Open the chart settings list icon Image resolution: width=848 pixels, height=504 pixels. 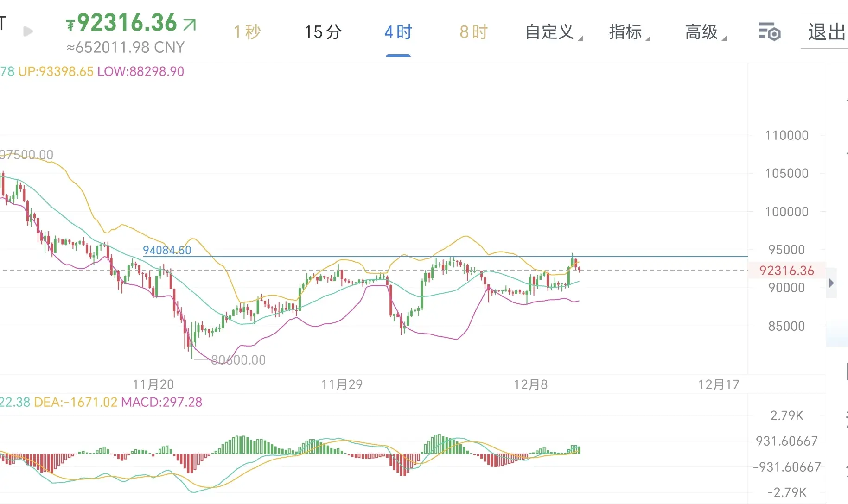(x=769, y=32)
